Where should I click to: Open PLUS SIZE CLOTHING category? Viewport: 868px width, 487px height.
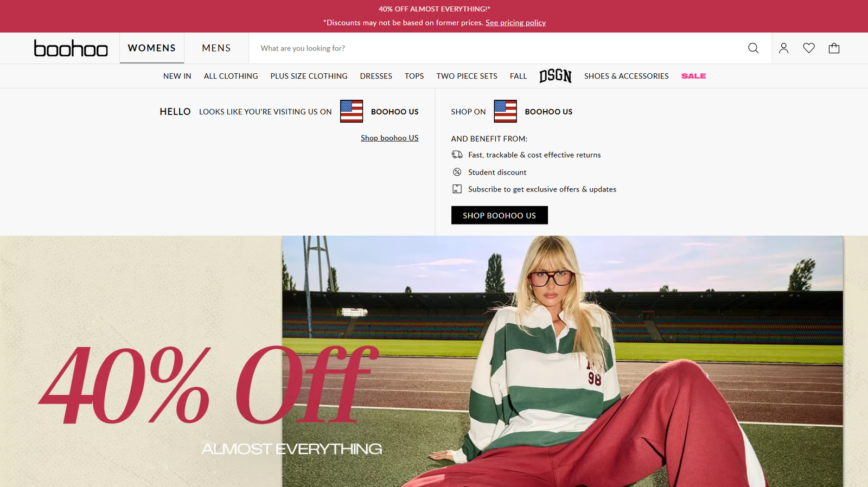[x=309, y=76]
